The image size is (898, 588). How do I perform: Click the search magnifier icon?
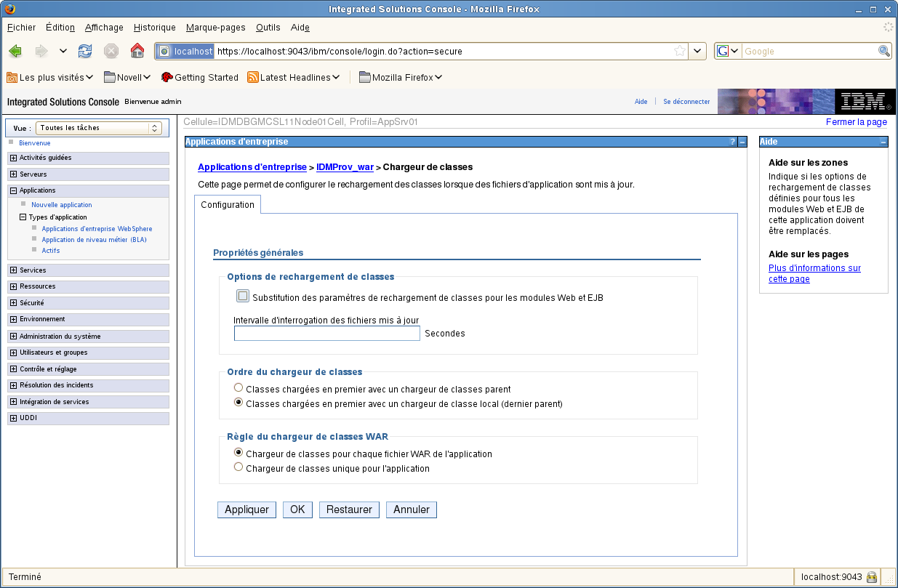tap(884, 51)
